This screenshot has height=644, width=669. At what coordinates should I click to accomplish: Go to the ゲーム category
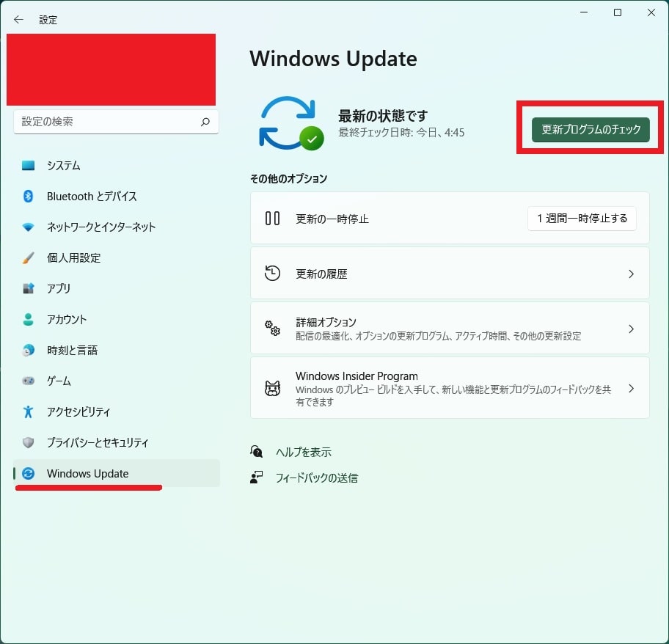[x=116, y=381]
